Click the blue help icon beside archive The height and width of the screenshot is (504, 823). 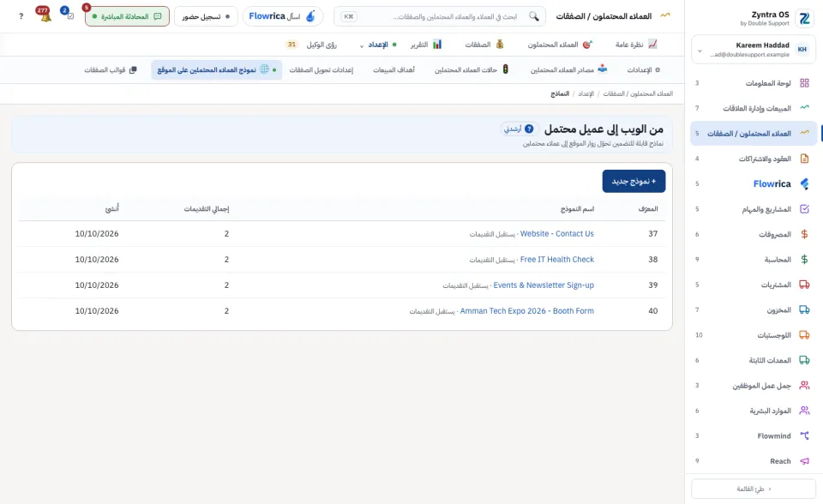point(529,129)
